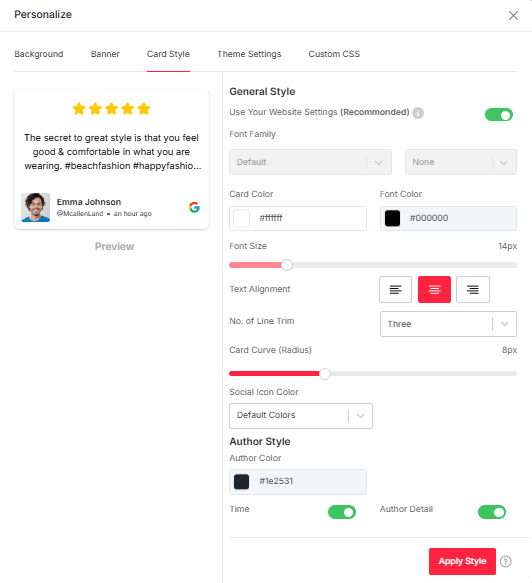532x583 pixels.
Task: Click the Card Curve radius slider handle
Action: click(325, 374)
